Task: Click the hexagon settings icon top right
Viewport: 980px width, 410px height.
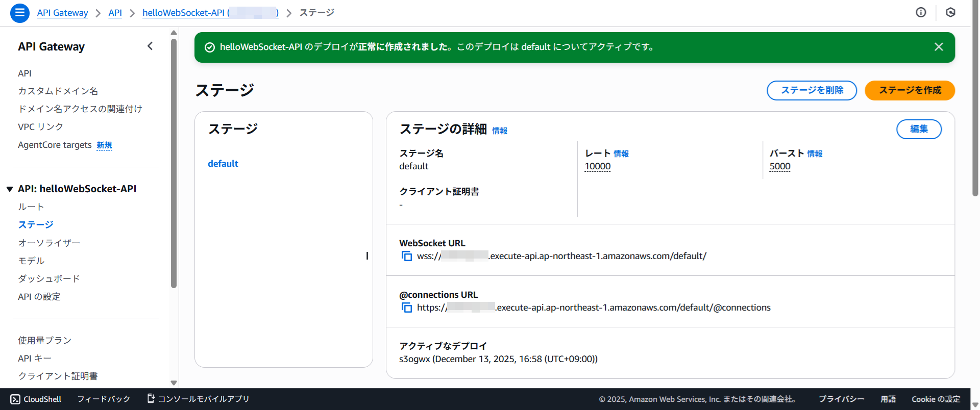Action: pos(950,13)
